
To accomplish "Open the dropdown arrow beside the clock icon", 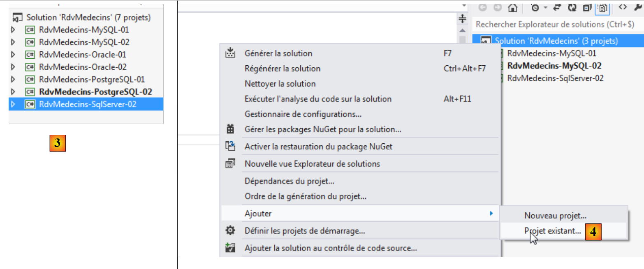I will [545, 8].
